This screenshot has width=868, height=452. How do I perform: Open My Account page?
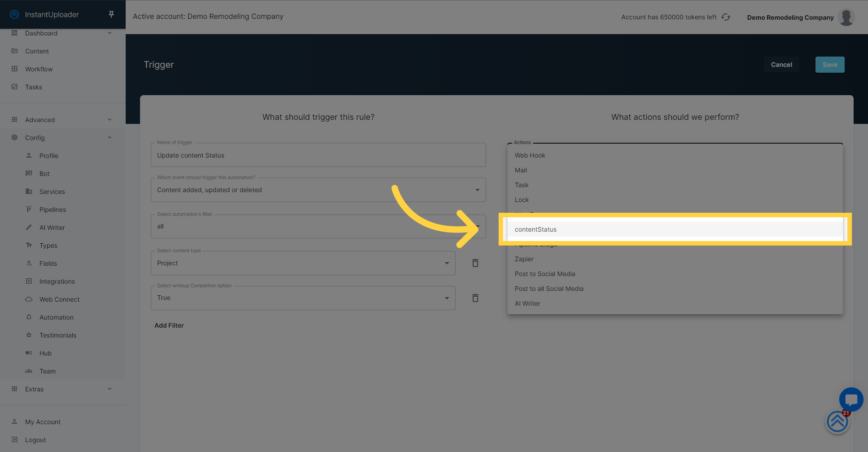tap(63, 422)
